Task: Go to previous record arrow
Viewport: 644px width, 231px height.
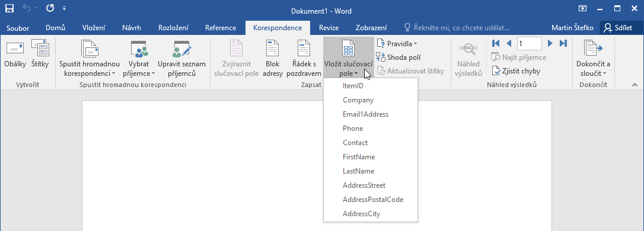Action: (509, 43)
